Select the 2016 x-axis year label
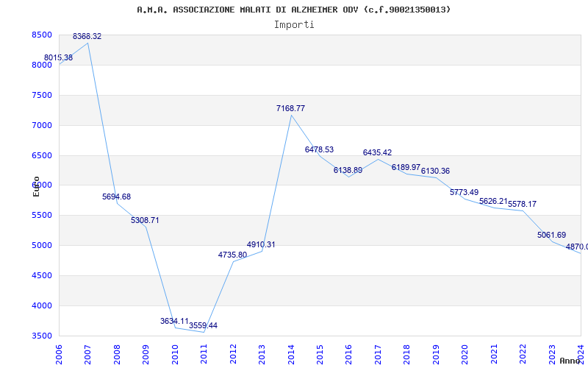The width and height of the screenshot is (588, 368). tap(348, 354)
